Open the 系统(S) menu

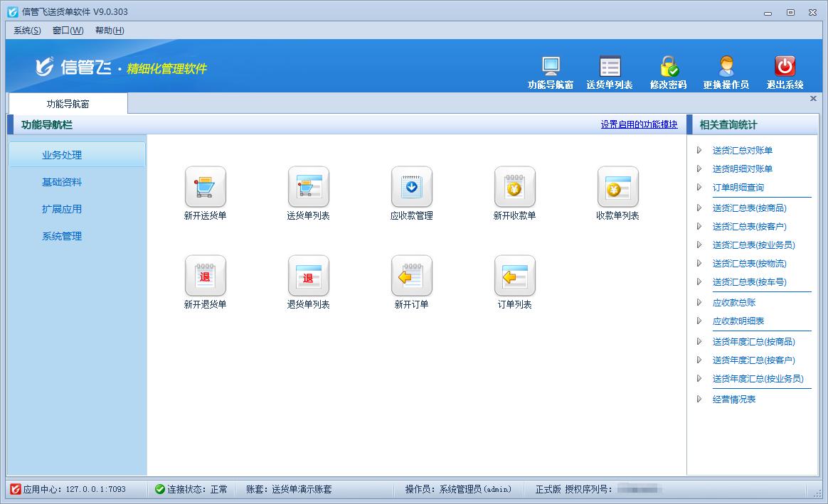tap(27, 31)
